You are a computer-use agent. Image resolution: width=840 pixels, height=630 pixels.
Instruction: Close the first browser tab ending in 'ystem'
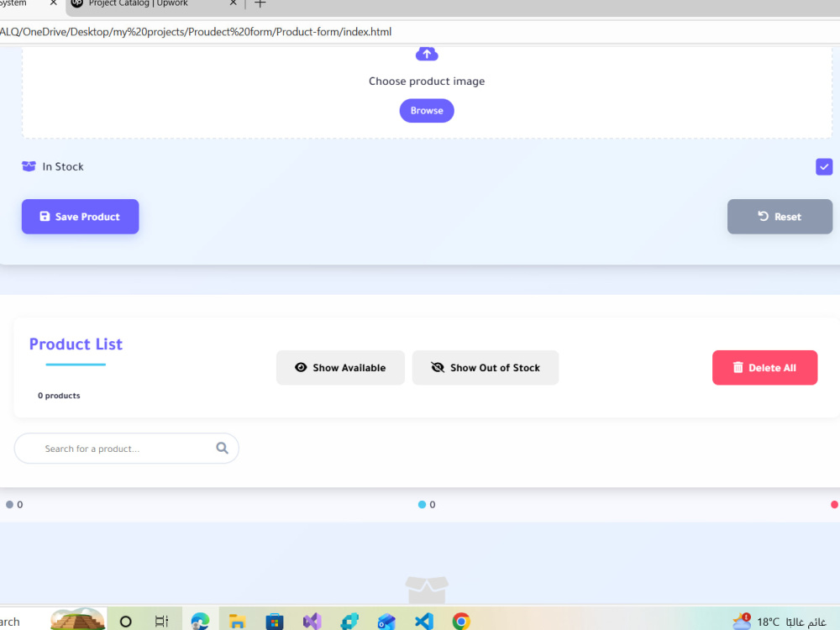tap(53, 3)
